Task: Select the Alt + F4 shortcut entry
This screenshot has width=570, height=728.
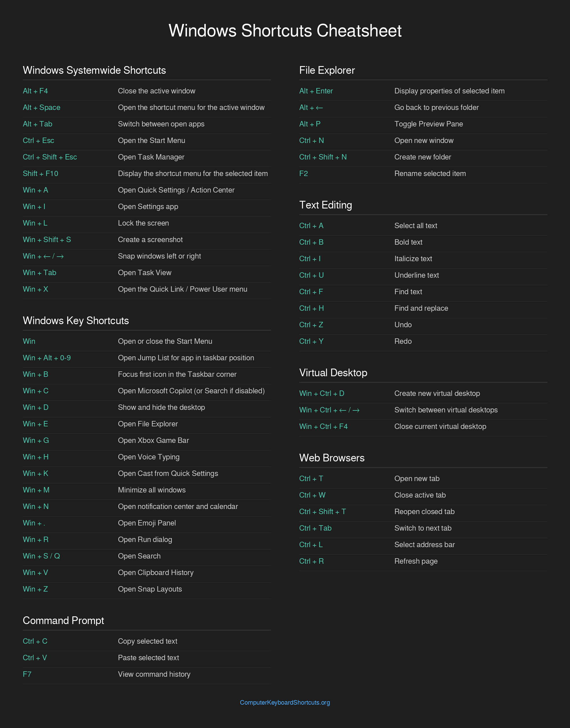Action: (x=35, y=91)
